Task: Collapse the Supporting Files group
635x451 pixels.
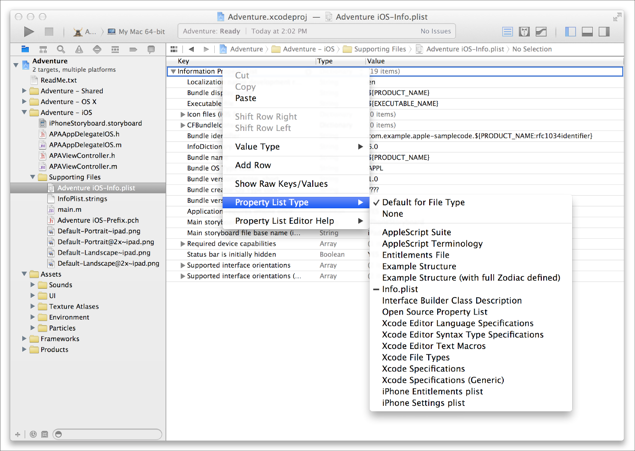Action: [x=33, y=177]
